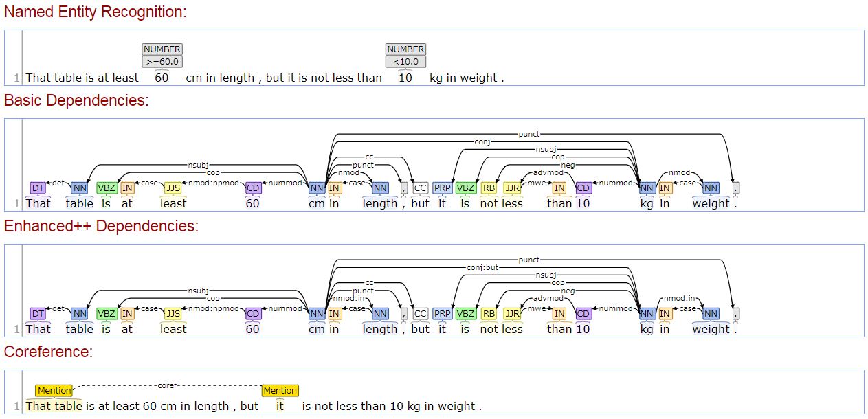Viewport: 868px width, 419px height.
Task: Click the "Basic Dependencies:" heading
Action: [76, 100]
